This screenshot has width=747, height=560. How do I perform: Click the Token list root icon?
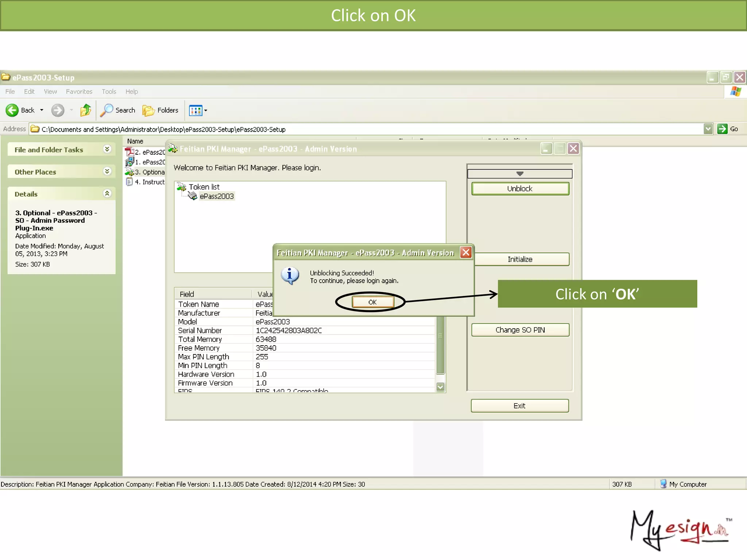click(x=182, y=187)
